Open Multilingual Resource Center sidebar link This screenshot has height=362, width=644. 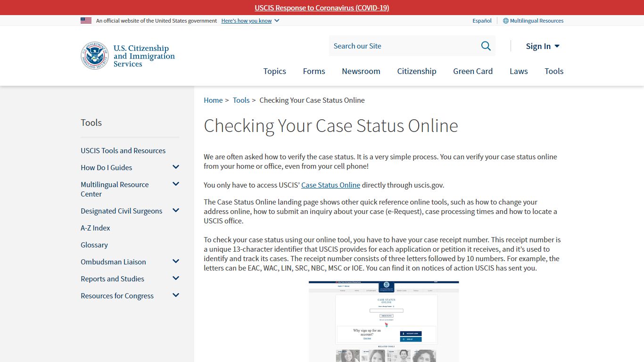point(115,189)
